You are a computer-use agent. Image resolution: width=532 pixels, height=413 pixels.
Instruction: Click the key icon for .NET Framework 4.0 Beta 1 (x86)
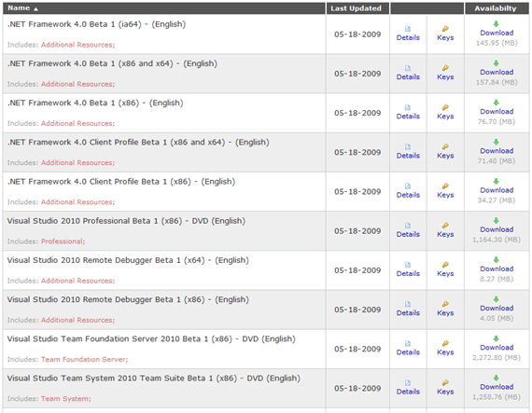pyautogui.click(x=445, y=107)
